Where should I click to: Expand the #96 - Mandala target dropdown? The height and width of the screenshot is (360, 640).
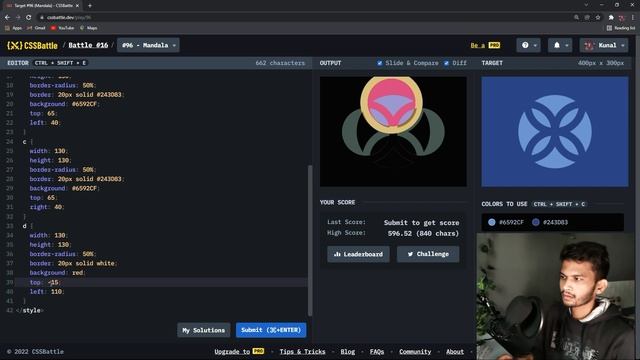click(148, 45)
